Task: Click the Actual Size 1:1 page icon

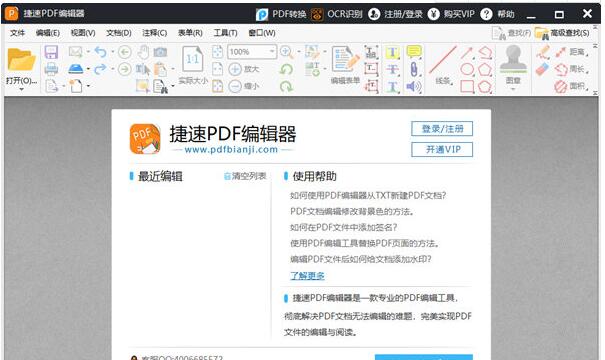Action: pos(193,59)
